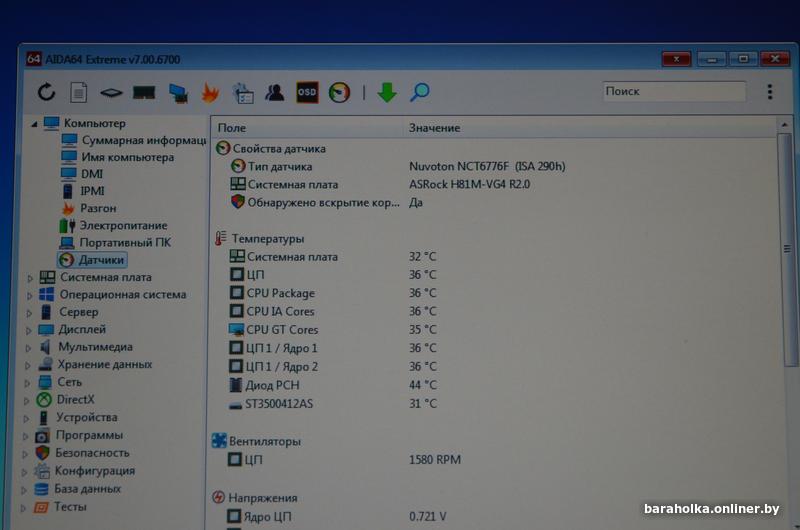Open Электропитание in the sidebar
This screenshot has height=530, width=800.
point(113,225)
